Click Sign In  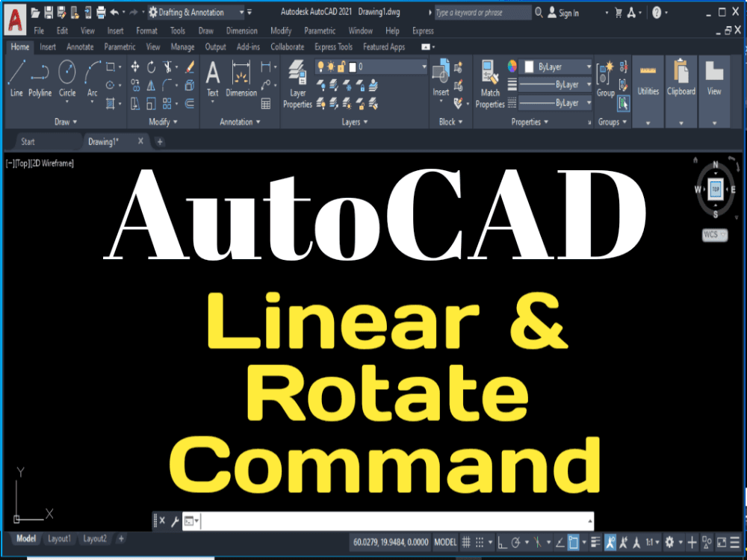tap(563, 13)
